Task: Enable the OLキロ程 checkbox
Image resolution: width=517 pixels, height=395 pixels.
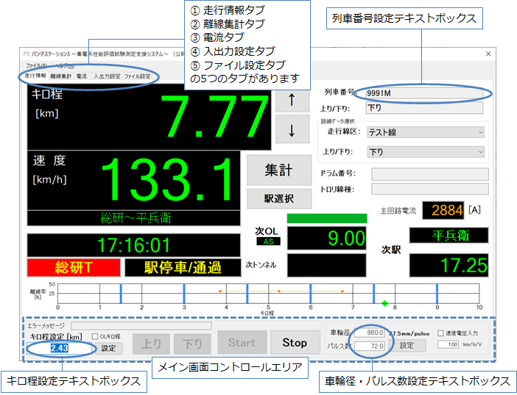Action: (x=95, y=336)
